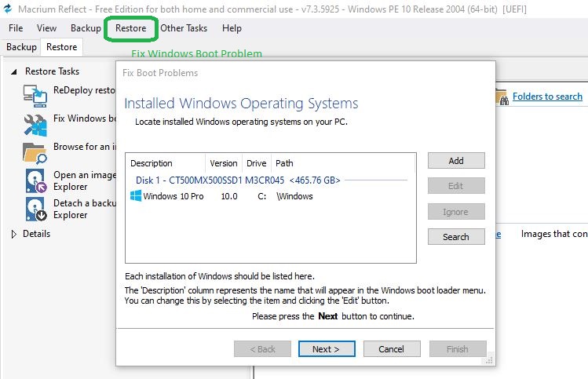Click the \Windows path cell
This screenshot has height=379, width=588.
[294, 196]
